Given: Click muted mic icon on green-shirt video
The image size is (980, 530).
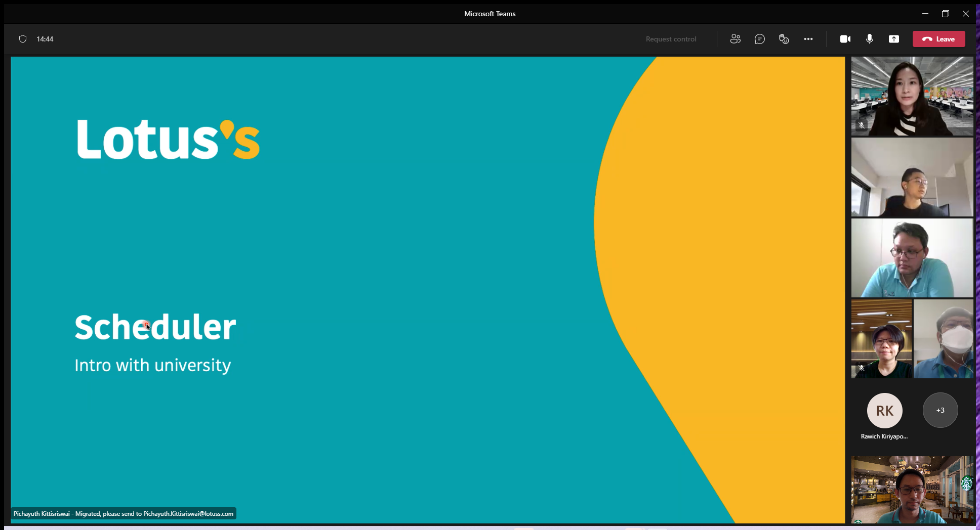Looking at the screenshot, I should (862, 368).
